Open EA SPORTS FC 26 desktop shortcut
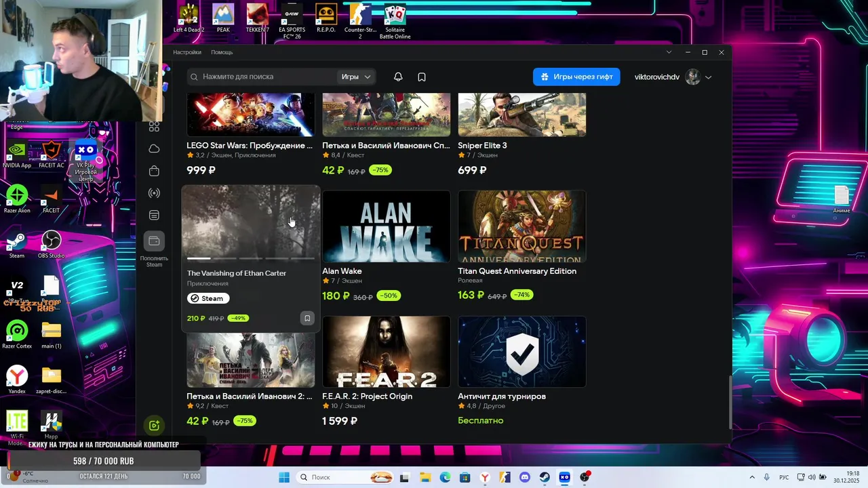The width and height of the screenshot is (868, 488). pos(292,21)
